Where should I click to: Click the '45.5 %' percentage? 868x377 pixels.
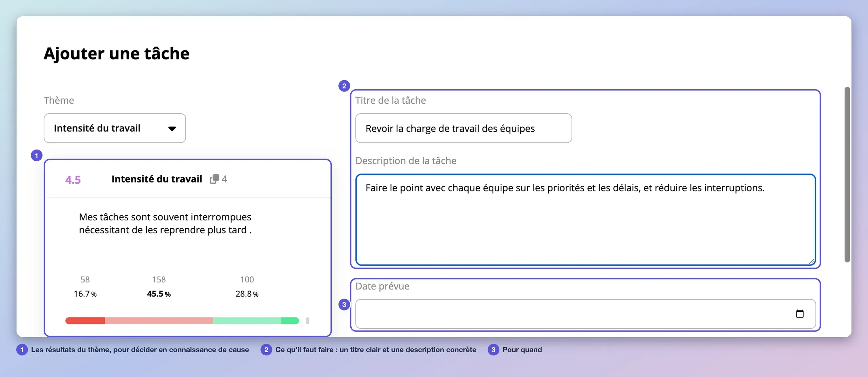coord(159,294)
